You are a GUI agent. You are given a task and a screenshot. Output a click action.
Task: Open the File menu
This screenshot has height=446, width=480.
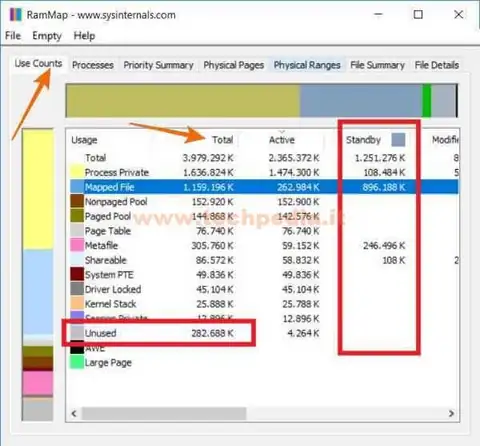click(13, 36)
